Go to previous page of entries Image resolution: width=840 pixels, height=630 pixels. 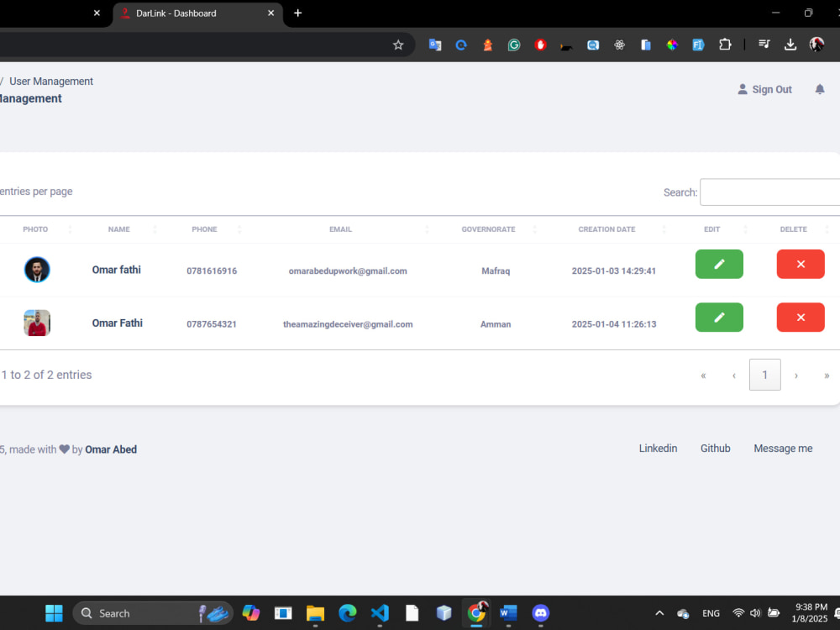click(734, 375)
